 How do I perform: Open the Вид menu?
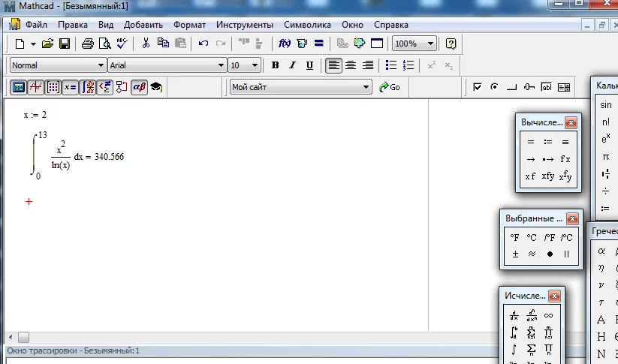tap(106, 25)
